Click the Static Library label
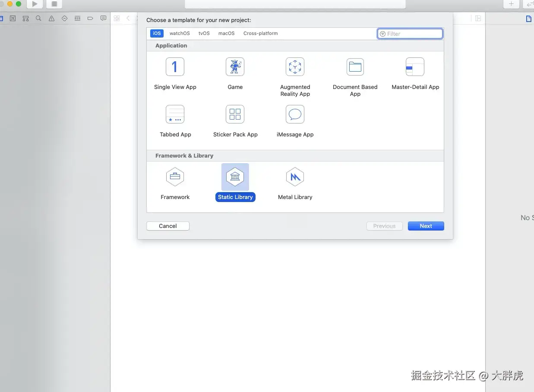 click(235, 197)
